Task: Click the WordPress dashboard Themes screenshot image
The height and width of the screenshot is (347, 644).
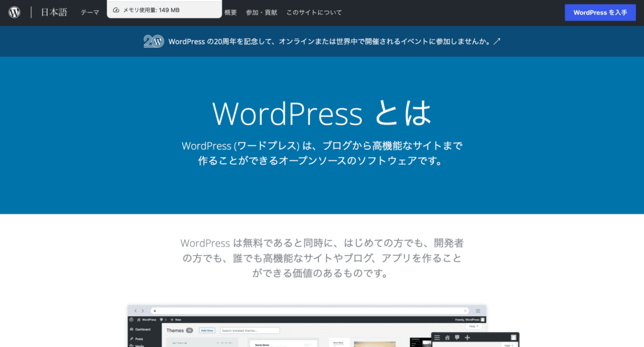Action: (x=323, y=326)
